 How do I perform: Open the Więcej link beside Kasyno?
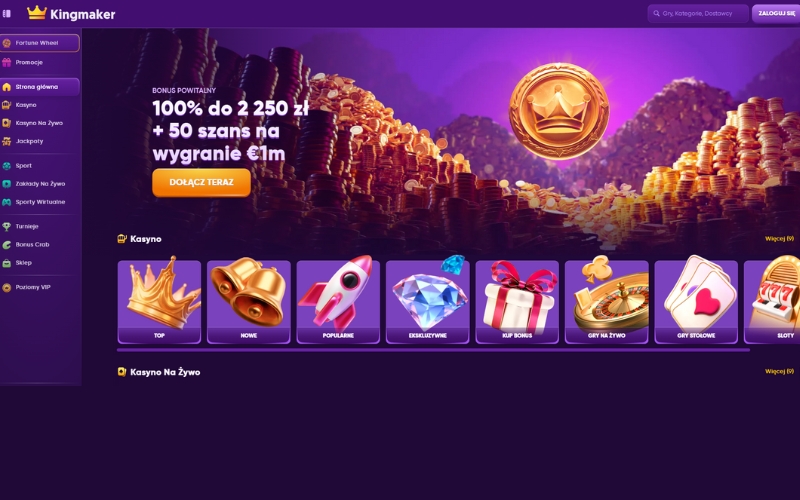[779, 239]
